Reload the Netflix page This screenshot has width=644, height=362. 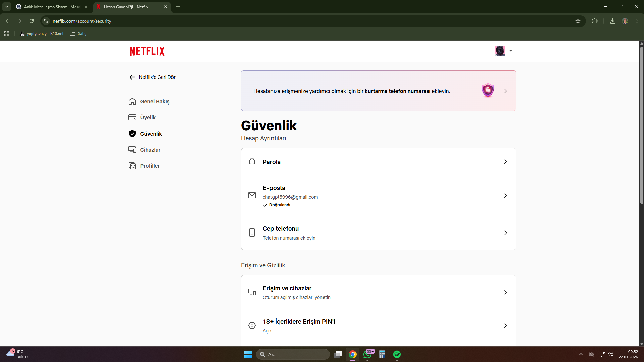click(32, 21)
